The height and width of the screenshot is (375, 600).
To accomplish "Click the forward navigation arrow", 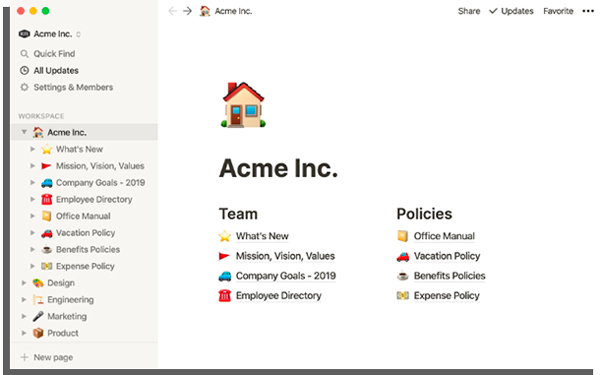I will coord(187,11).
